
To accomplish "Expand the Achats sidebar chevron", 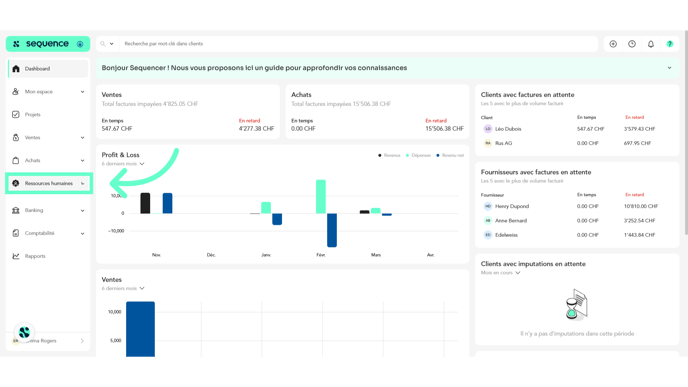I will pyautogui.click(x=82, y=161).
